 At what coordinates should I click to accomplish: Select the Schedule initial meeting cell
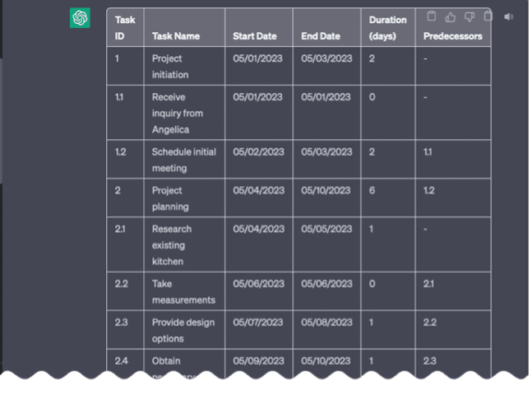[184, 160]
